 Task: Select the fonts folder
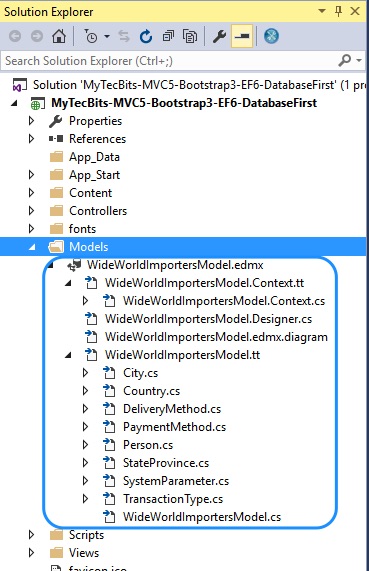[x=82, y=229]
